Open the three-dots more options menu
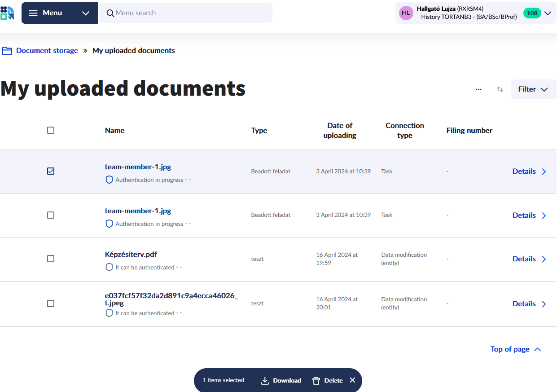 [x=478, y=89]
